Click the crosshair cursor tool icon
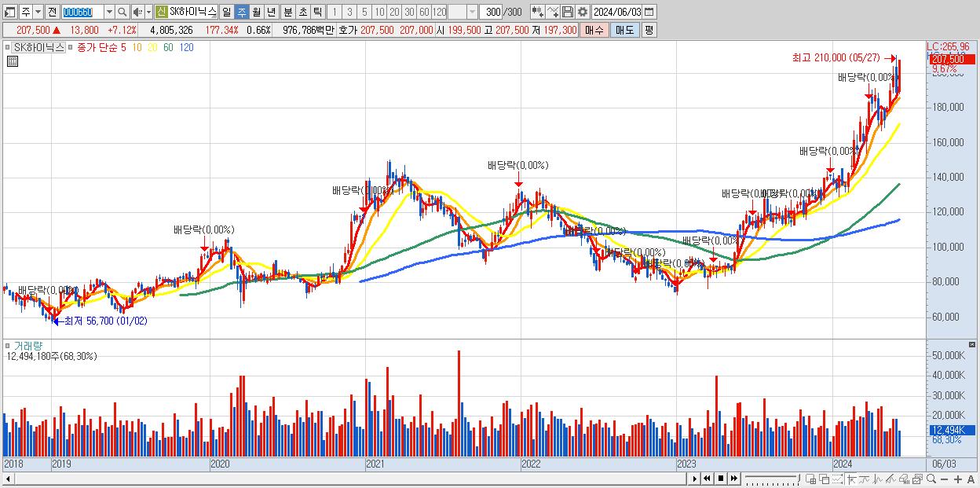This screenshot has height=488, width=980. click(x=851, y=479)
